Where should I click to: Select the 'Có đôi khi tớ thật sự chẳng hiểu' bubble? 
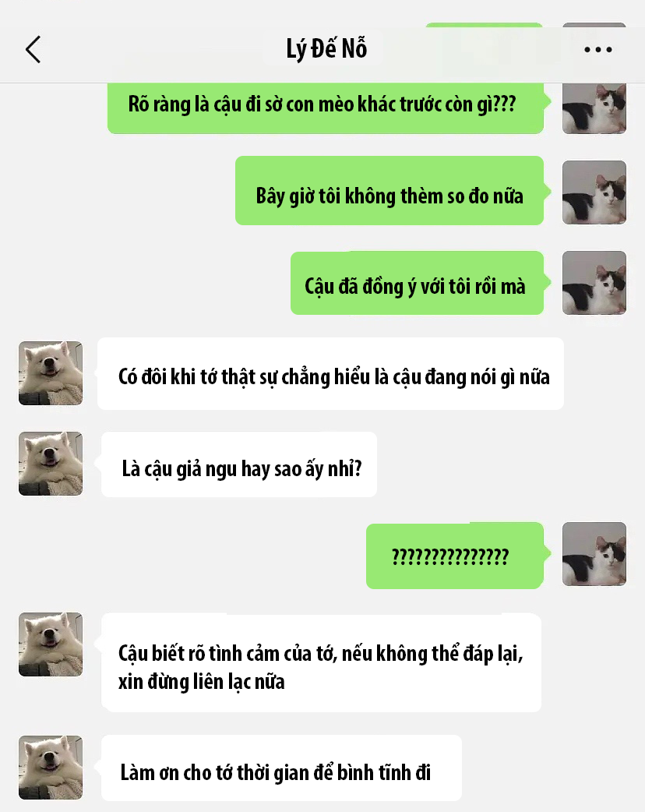click(330, 374)
